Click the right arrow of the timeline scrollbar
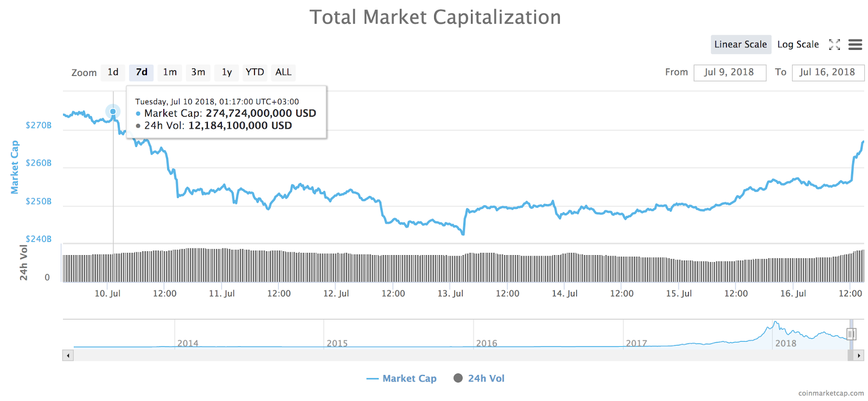868x401 pixels. tap(859, 355)
